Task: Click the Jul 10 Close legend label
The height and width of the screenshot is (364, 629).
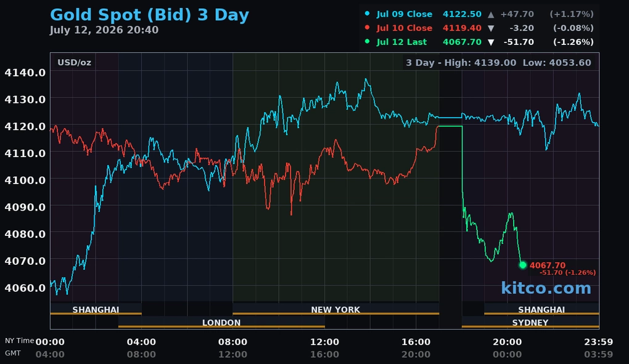Action: click(x=405, y=28)
